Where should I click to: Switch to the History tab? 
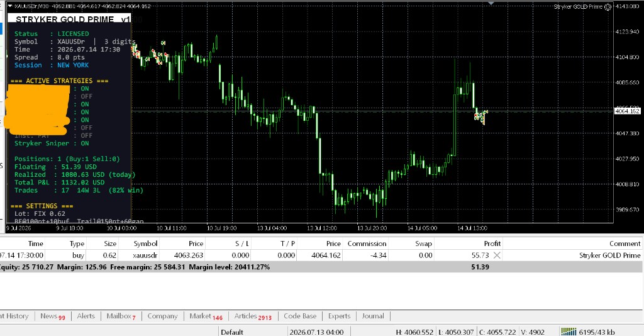[14, 316]
